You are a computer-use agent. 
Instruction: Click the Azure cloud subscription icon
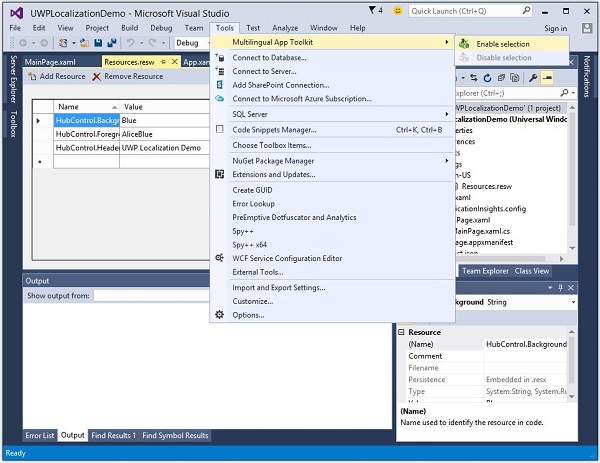[x=219, y=98]
